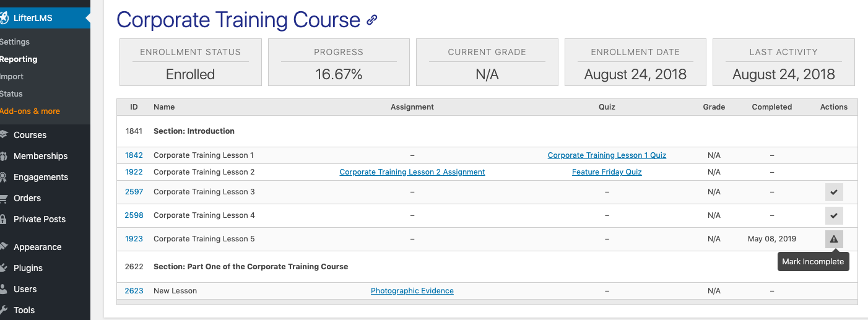Screen dimensions: 868x320
Task: Click the link icon beside the course title
Action: [x=371, y=20]
